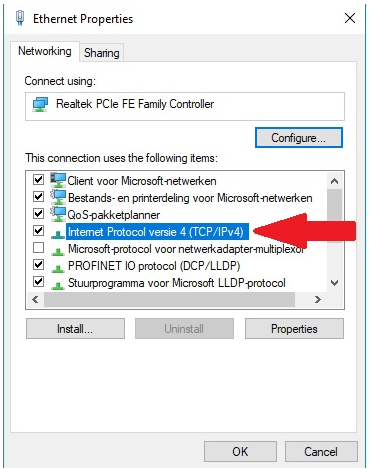Open adapter settings with Configure button
The image size is (369, 469).
click(299, 137)
